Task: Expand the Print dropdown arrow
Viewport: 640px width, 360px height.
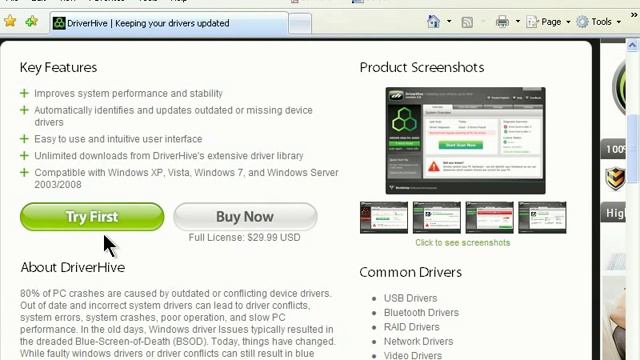Action: click(518, 21)
